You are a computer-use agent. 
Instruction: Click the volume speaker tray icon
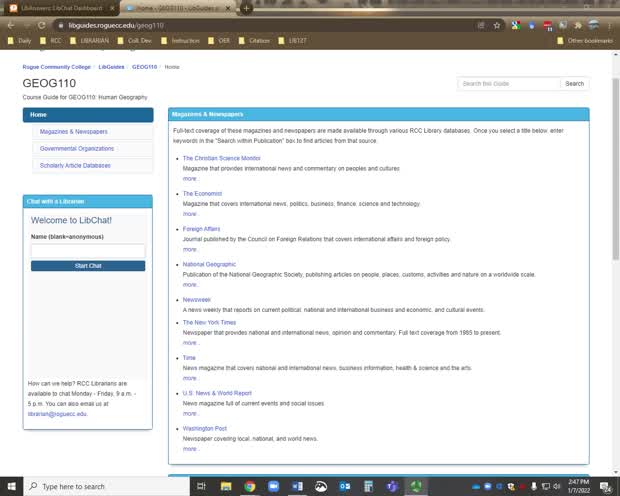(557, 486)
